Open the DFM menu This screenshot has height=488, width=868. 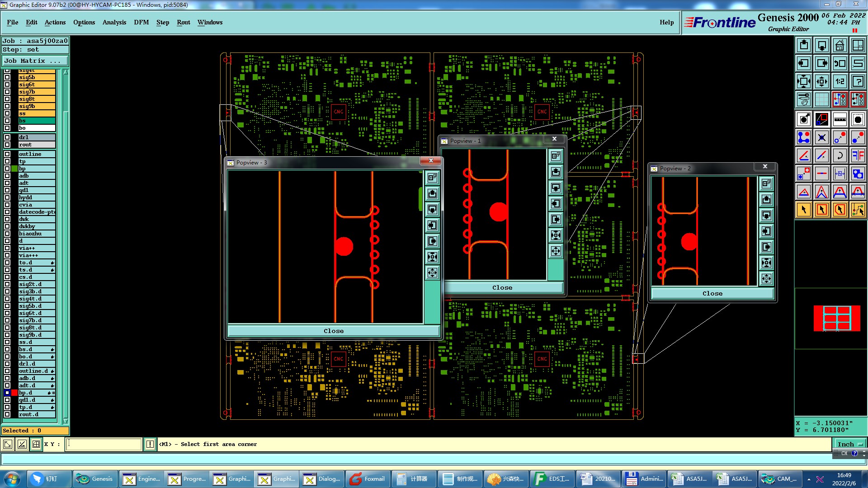(141, 22)
